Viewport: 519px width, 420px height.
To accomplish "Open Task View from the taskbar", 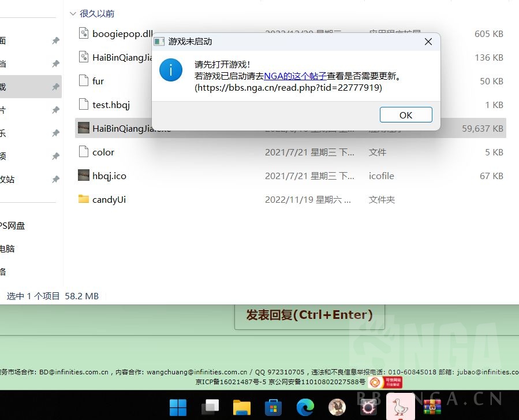I will 209,407.
